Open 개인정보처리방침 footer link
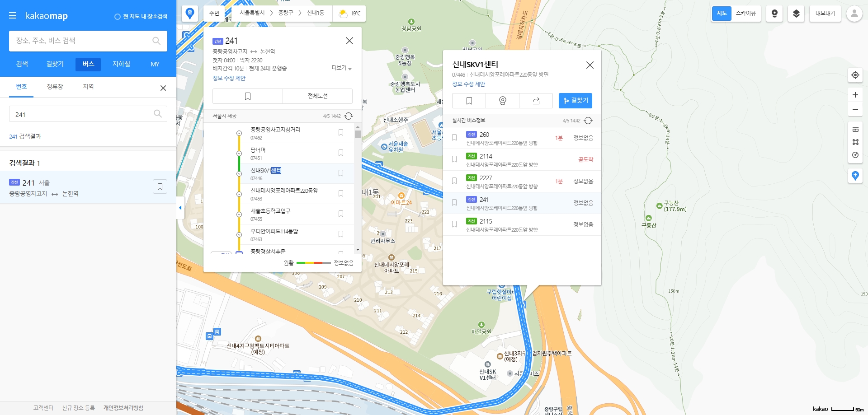This screenshot has width=868, height=415. pyautogui.click(x=123, y=408)
